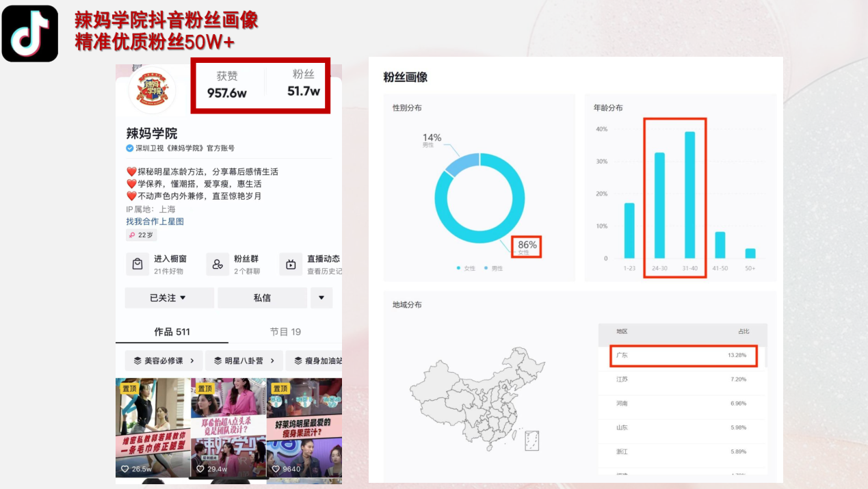Expand the 明星八卦营 collection chevron
868x489 pixels.
click(x=272, y=360)
